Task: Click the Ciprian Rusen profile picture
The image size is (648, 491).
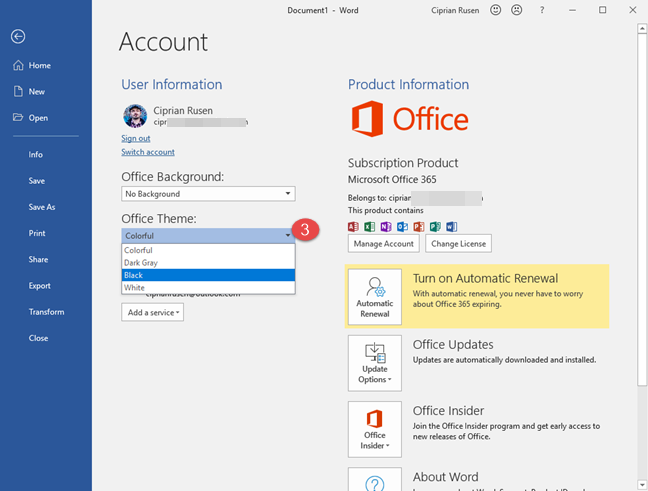Action: click(135, 116)
